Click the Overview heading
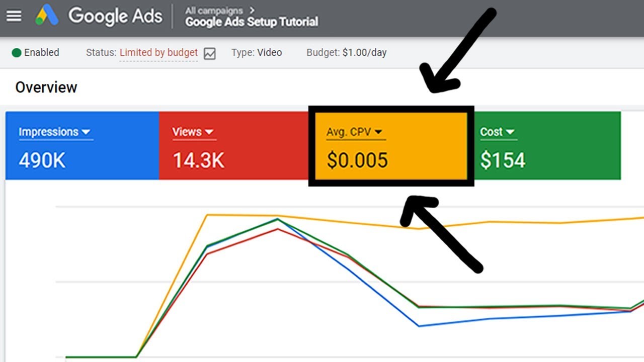Viewport: 644px width, 362px height. (46, 87)
